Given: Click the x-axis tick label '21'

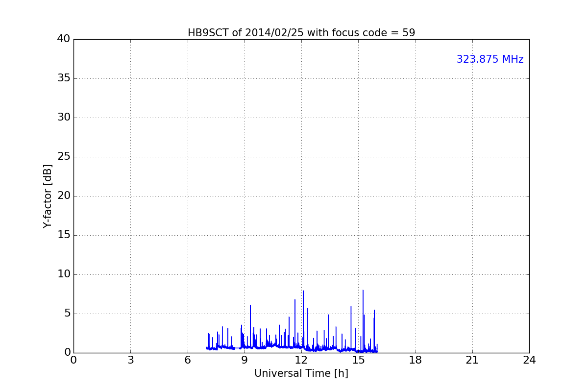Looking at the screenshot, I should click(x=472, y=360).
